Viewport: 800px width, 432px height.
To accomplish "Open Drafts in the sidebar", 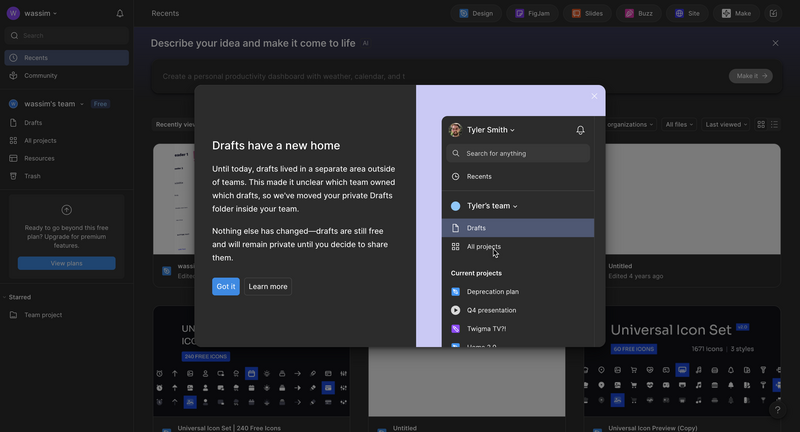I will pos(66,122).
